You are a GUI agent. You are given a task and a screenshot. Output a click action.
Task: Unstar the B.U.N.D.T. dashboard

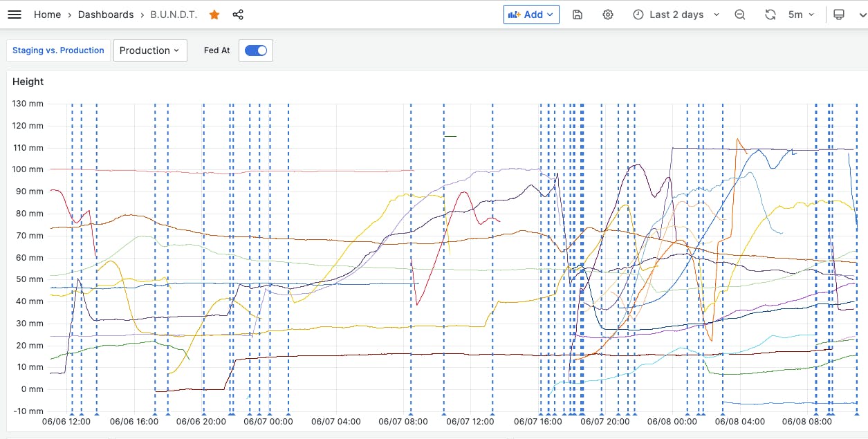(214, 15)
